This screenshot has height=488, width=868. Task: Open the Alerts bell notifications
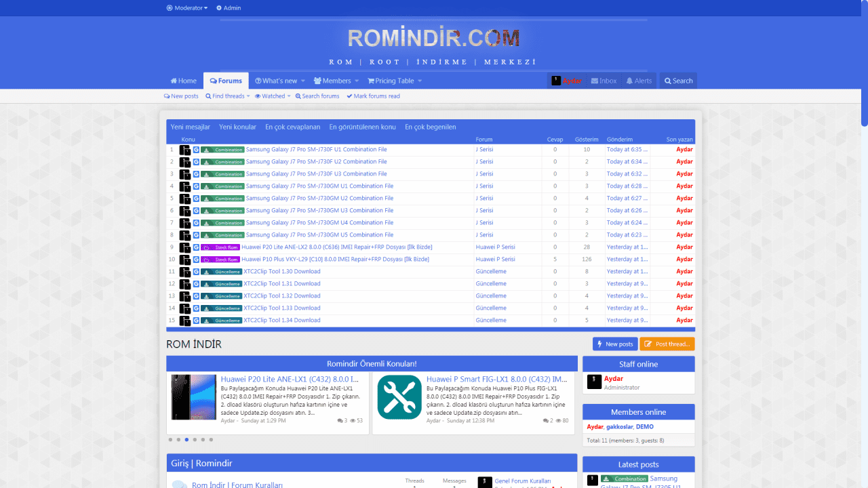click(629, 81)
